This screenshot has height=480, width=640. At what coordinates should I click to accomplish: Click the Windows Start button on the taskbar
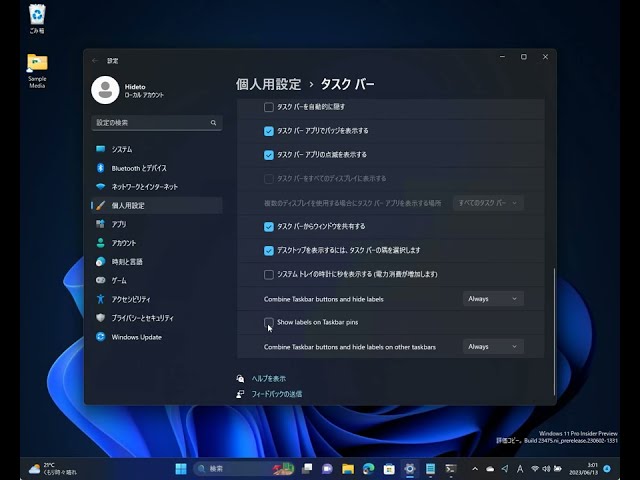(x=181, y=468)
